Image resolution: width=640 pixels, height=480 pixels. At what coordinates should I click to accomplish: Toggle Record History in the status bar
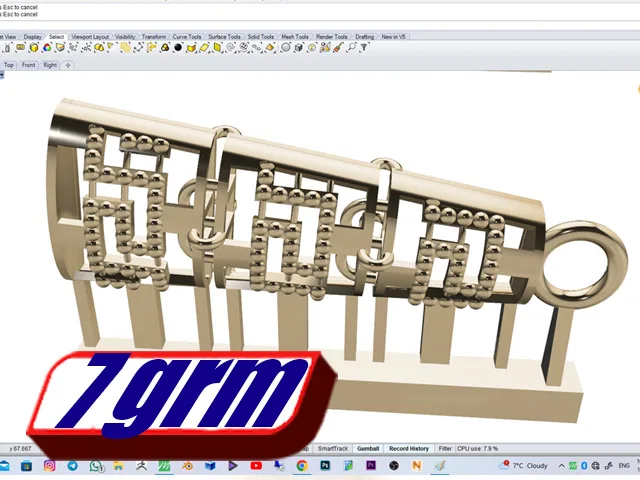pos(409,449)
